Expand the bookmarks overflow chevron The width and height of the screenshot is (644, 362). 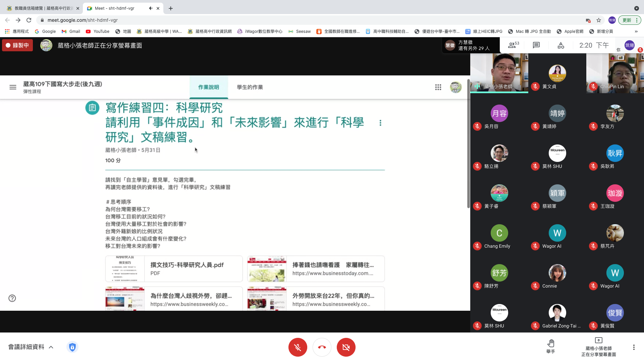coord(636,32)
